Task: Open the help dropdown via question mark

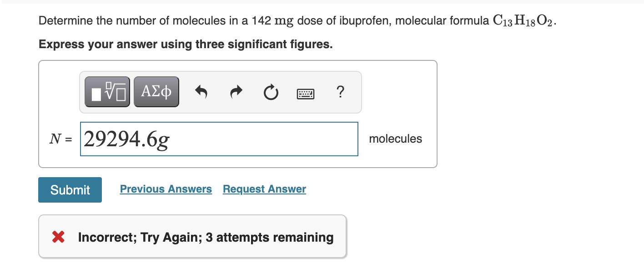Action: 340,93
